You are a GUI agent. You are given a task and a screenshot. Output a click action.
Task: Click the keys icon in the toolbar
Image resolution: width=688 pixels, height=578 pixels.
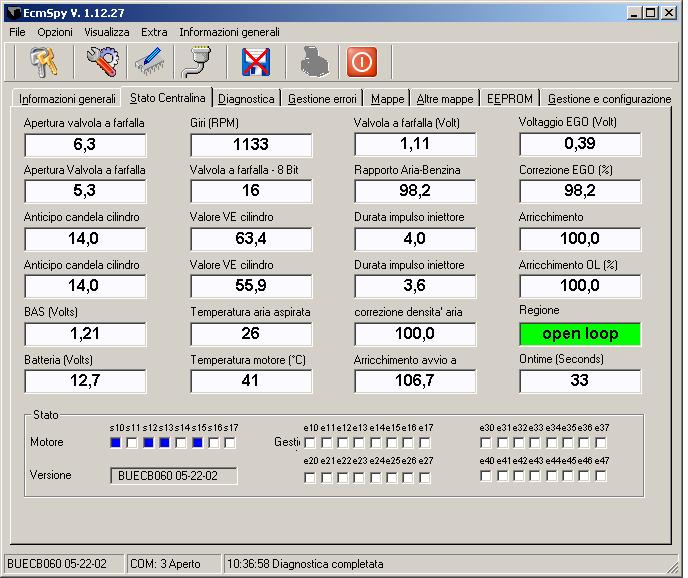pos(44,62)
